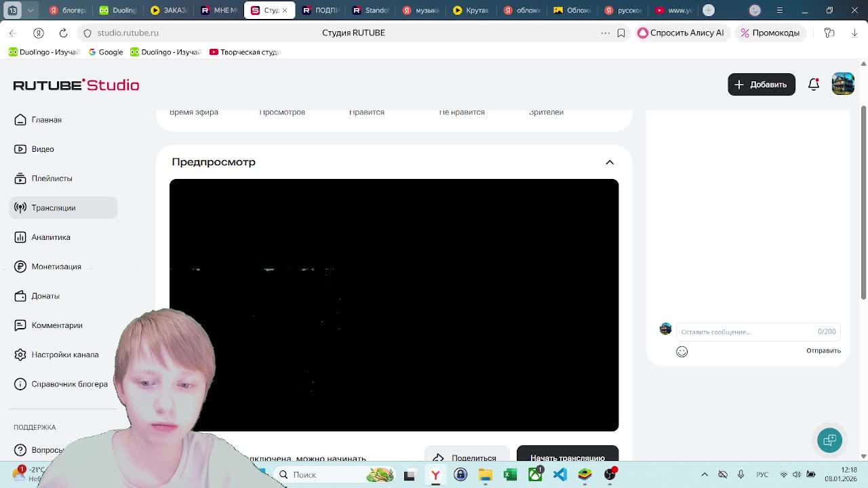Open the Google bookmark
This screenshot has height=488, width=868.
[x=106, y=52]
